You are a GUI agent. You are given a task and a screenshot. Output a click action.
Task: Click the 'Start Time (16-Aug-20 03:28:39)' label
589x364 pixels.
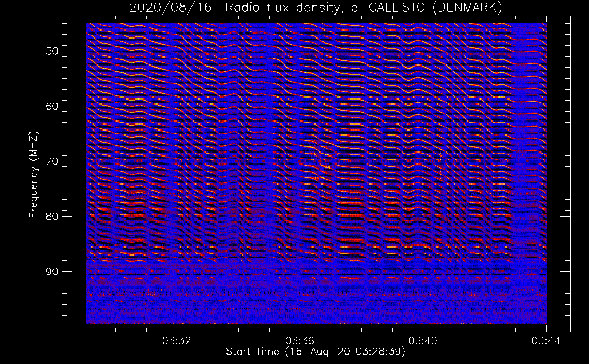click(x=316, y=352)
